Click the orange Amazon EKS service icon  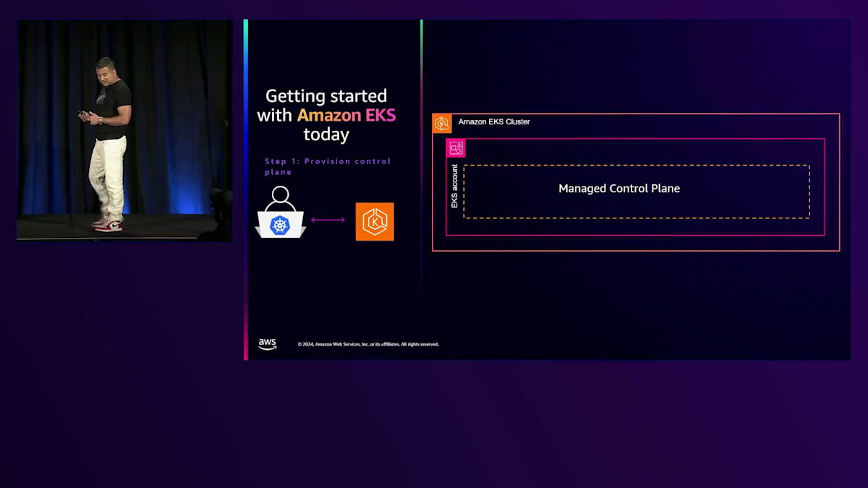point(375,221)
